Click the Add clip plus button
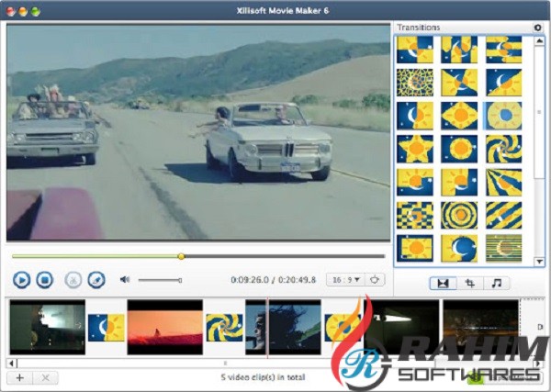Image resolution: width=551 pixels, height=392 pixels. tap(19, 378)
